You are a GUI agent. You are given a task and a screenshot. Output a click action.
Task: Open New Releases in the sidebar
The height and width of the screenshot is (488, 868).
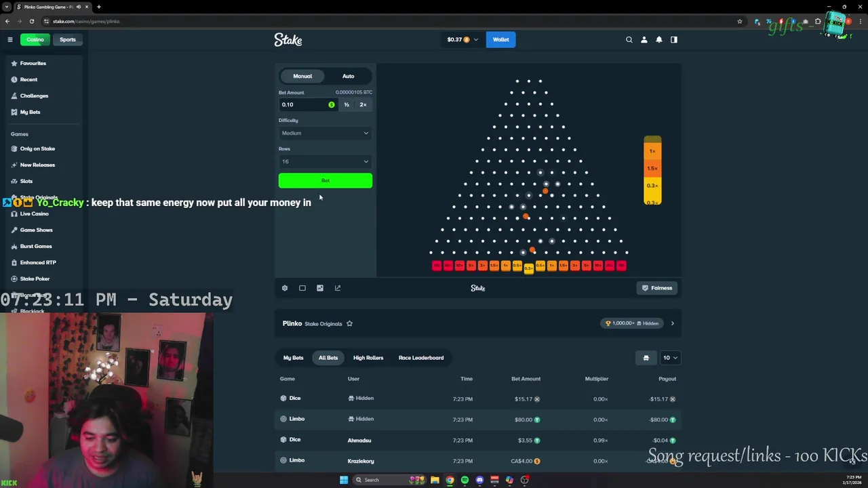[x=37, y=165]
